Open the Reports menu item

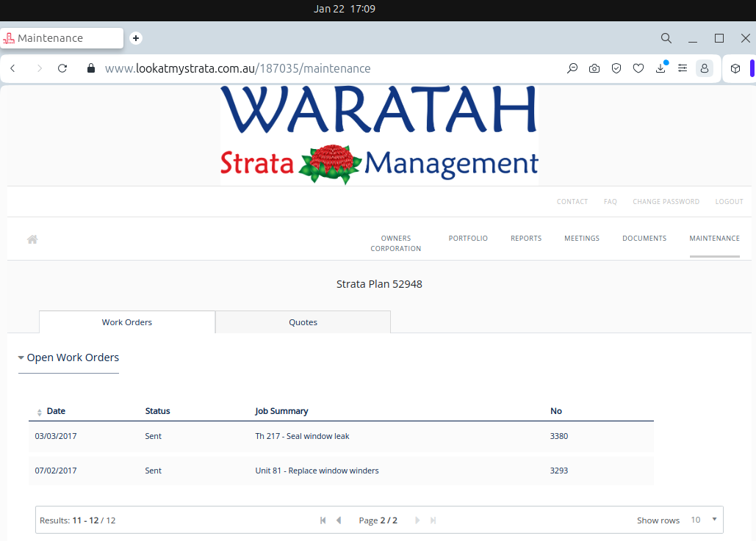click(526, 239)
